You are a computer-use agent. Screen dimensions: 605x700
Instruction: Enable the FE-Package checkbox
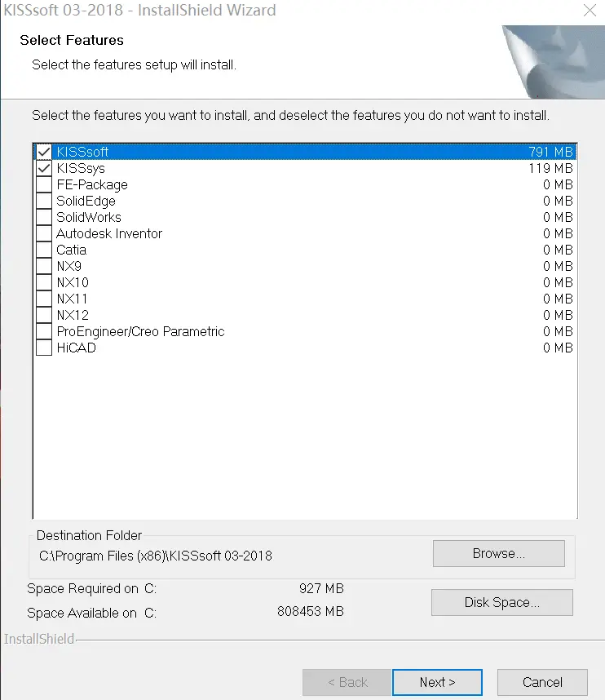pos(44,184)
